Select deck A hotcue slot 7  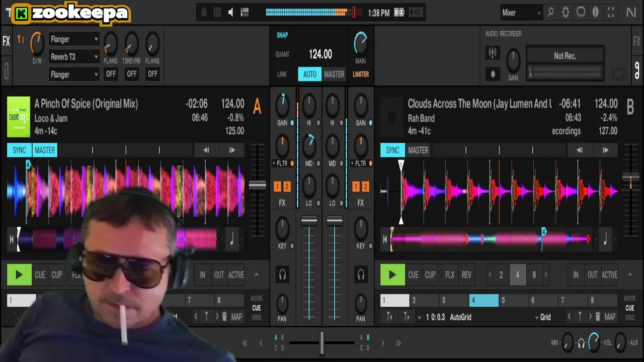tap(200, 300)
